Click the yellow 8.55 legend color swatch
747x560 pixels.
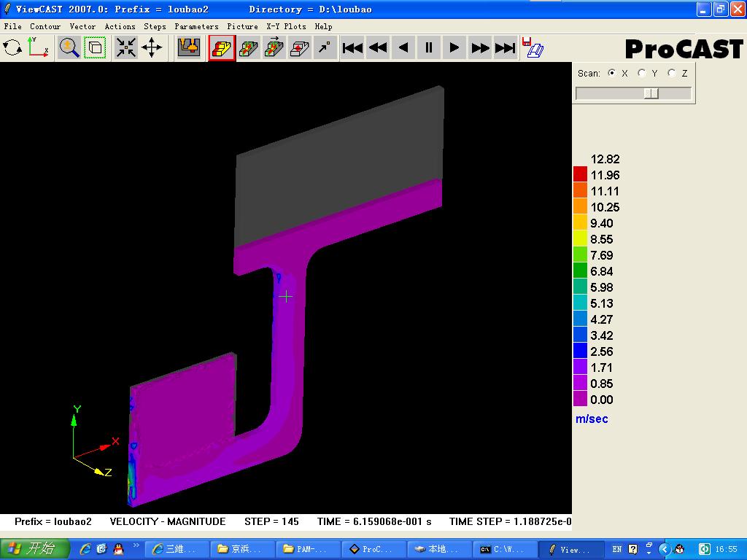point(580,238)
